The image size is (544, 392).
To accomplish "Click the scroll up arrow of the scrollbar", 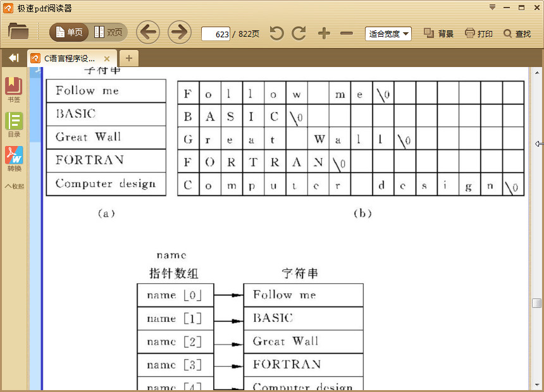I will click(536, 73).
